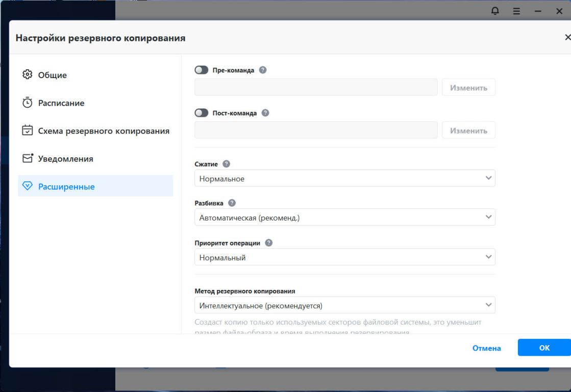Click the help icon next to Приоритет операции
The width and height of the screenshot is (571, 392).
pos(269,243)
